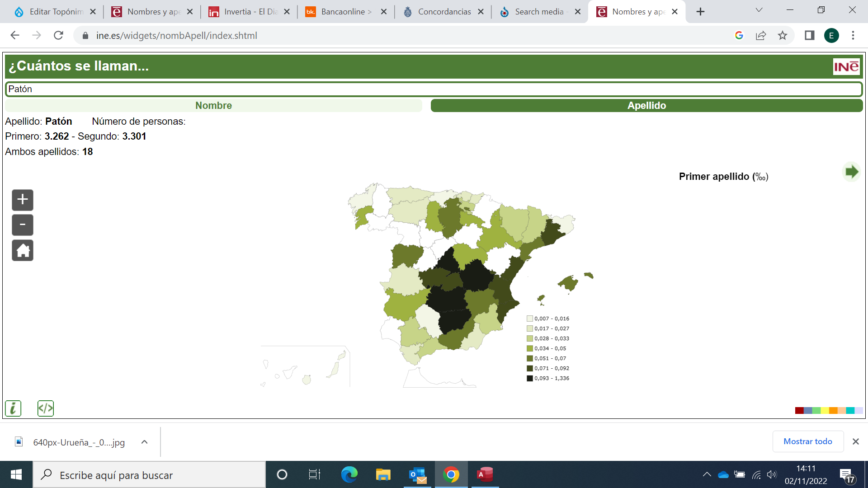Screen dimensions: 868x488
Task: Show hidden system tray icons
Action: [707, 474]
